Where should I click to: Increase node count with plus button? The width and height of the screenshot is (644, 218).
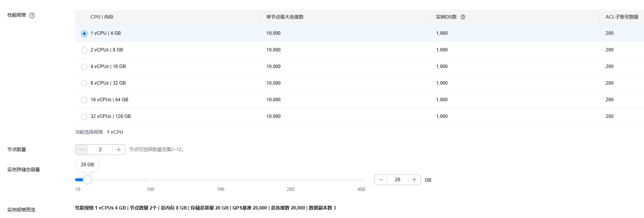click(x=119, y=150)
